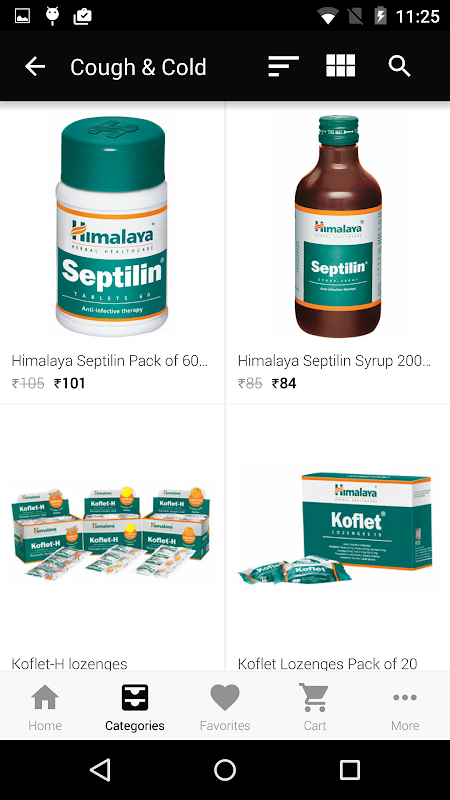Screen dimensions: 450x800
Task: Go to the Home tab
Action: point(45,707)
